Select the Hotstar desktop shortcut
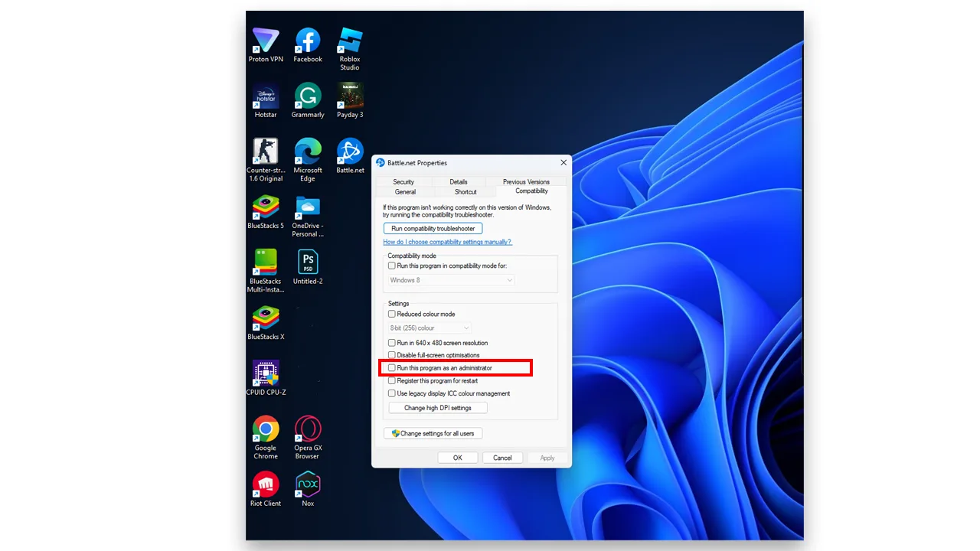 point(266,101)
